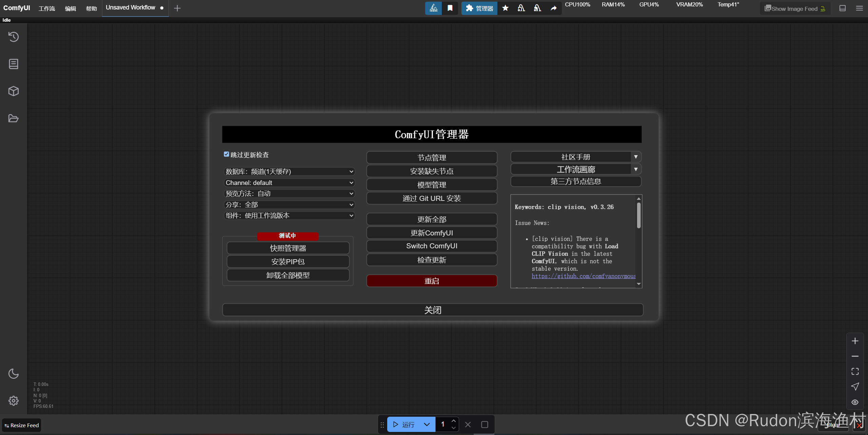The image size is (868, 435).
Task: Click the red 重启 button
Action: (x=432, y=281)
